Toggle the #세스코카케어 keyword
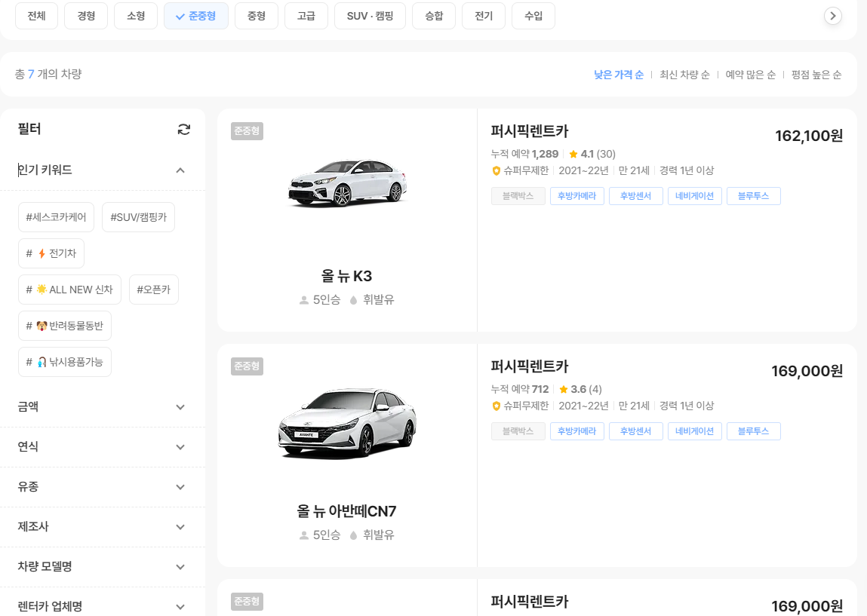The height and width of the screenshot is (616, 867). pos(57,217)
